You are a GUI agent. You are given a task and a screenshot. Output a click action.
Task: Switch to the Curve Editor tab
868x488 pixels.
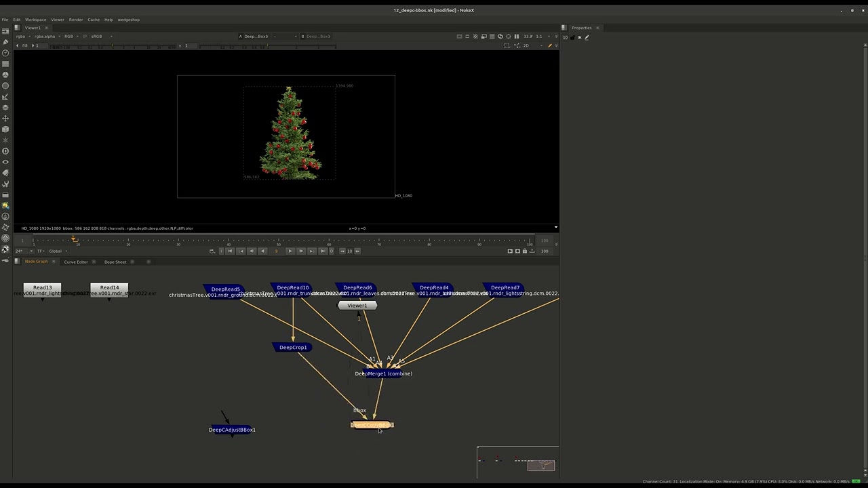point(76,262)
